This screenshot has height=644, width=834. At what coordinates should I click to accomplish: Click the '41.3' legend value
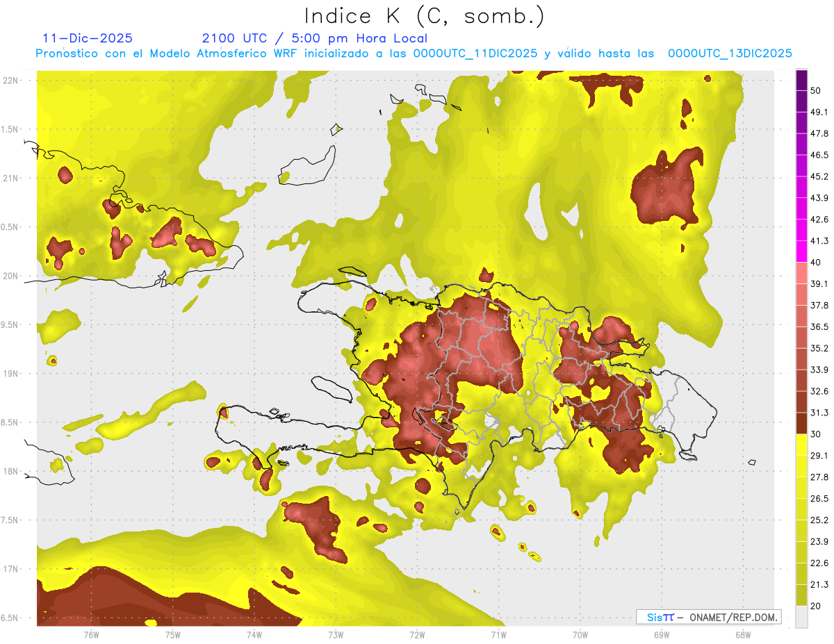click(x=819, y=241)
